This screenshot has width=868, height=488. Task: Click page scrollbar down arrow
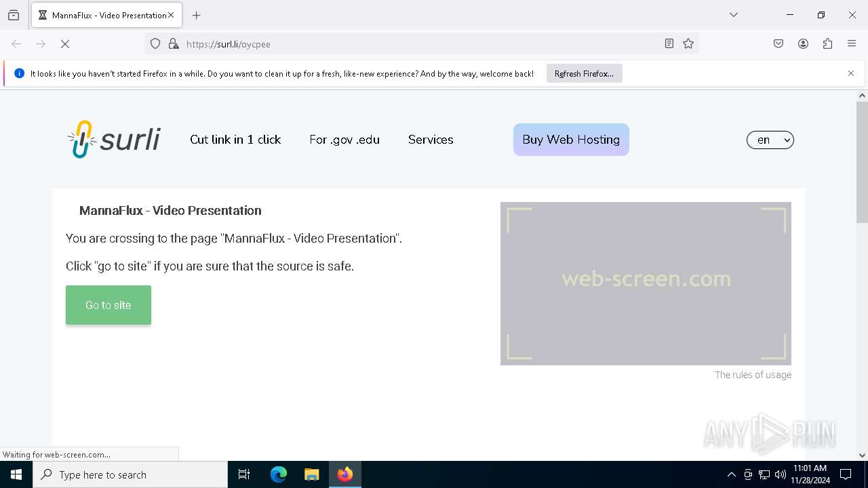(x=862, y=455)
